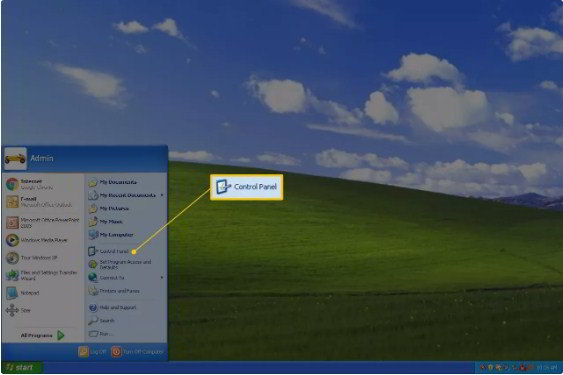Open My Computer

pyautogui.click(x=111, y=235)
